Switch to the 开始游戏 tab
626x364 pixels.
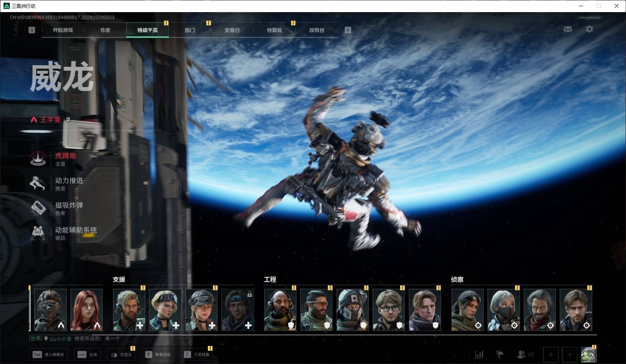tap(63, 30)
